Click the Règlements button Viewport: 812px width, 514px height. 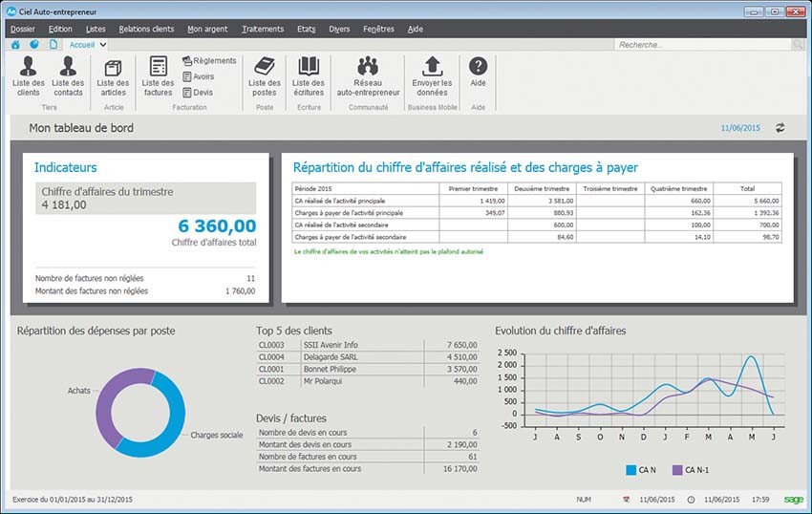click(x=208, y=61)
